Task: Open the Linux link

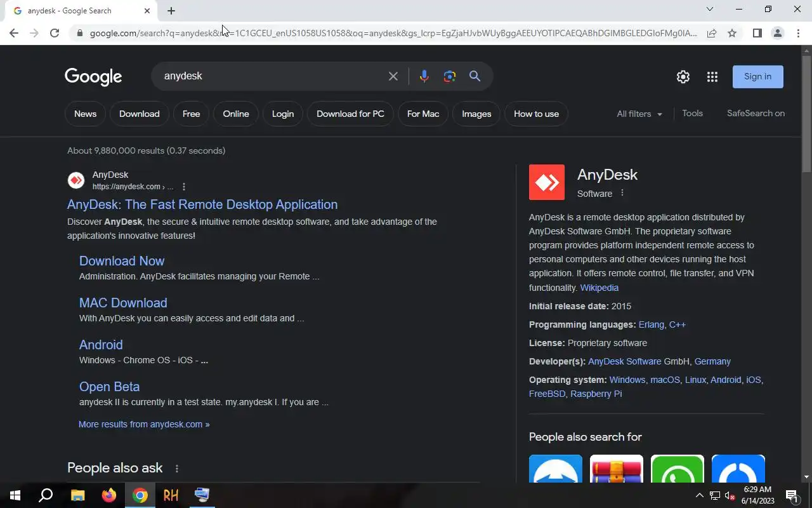Action: point(695,380)
